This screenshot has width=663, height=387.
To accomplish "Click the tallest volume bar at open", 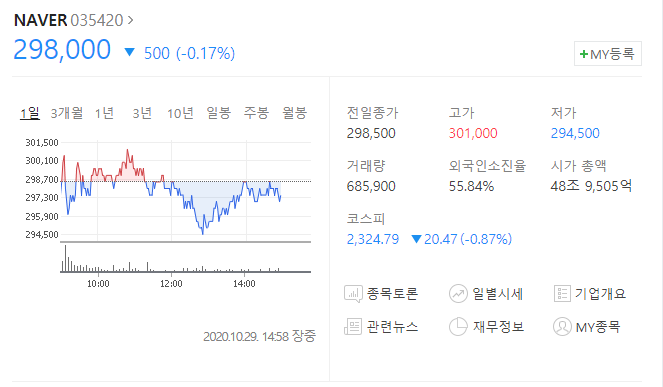I will point(66,258).
